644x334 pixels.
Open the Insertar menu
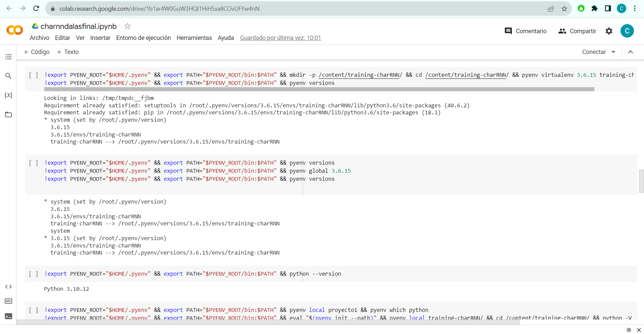(100, 38)
